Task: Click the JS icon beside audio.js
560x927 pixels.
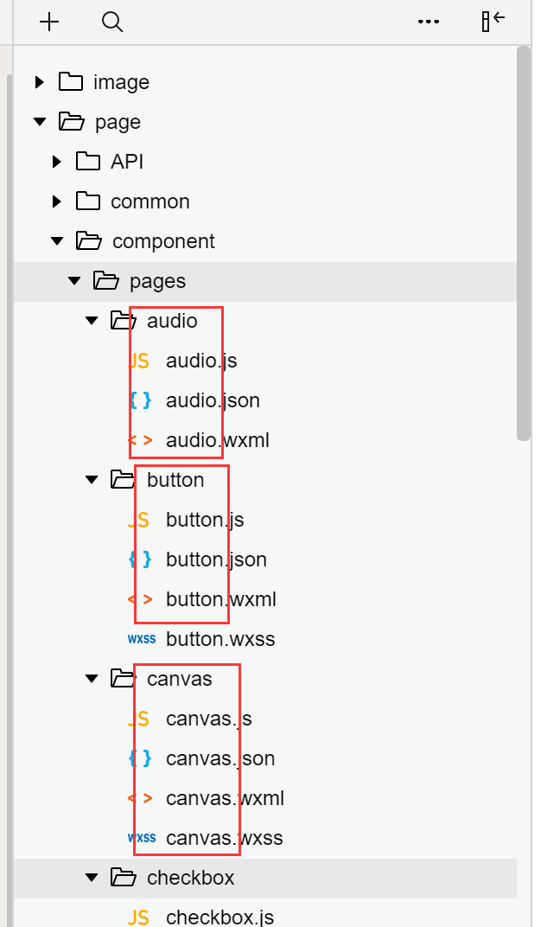Action: pos(138,361)
